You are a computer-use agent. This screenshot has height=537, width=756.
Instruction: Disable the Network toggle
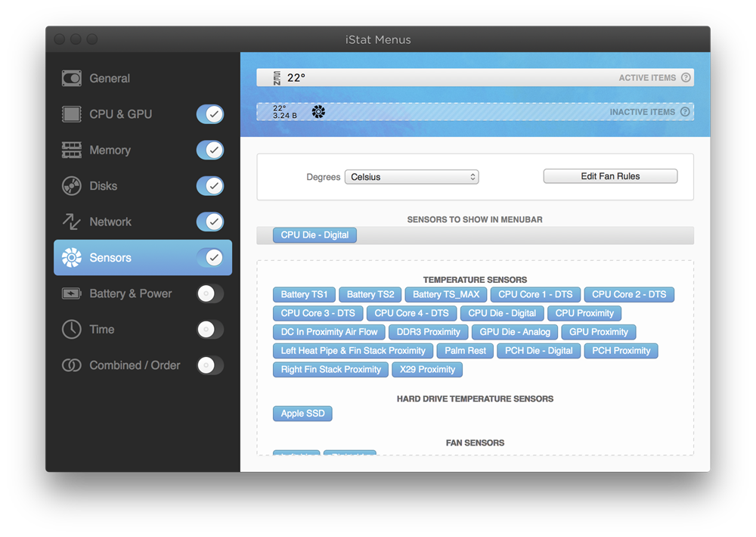pos(210,222)
